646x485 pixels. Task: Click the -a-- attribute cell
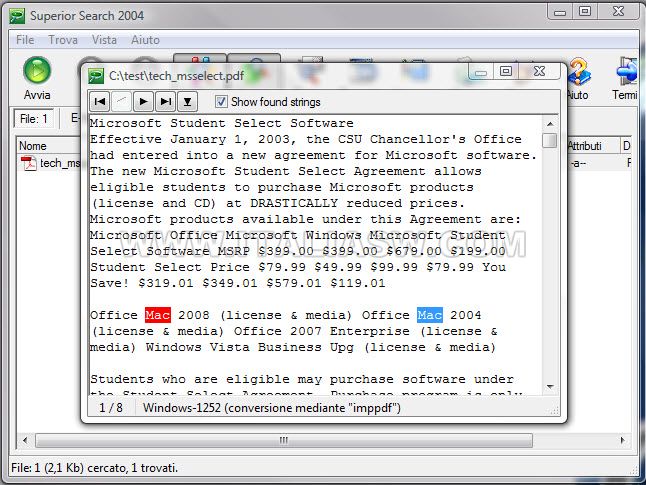click(578, 163)
